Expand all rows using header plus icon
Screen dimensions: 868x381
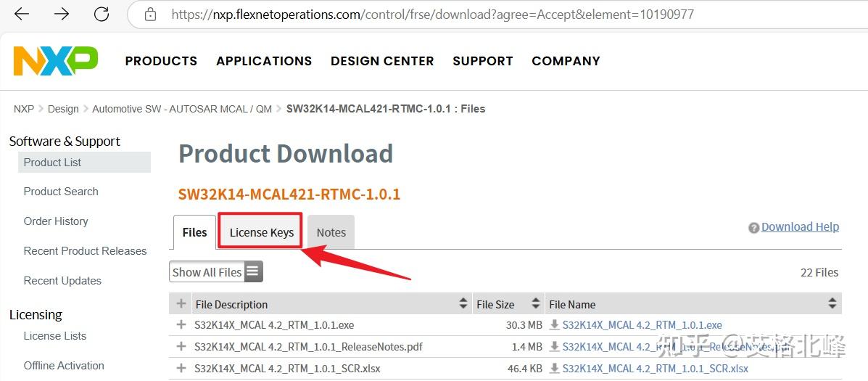[x=181, y=304]
